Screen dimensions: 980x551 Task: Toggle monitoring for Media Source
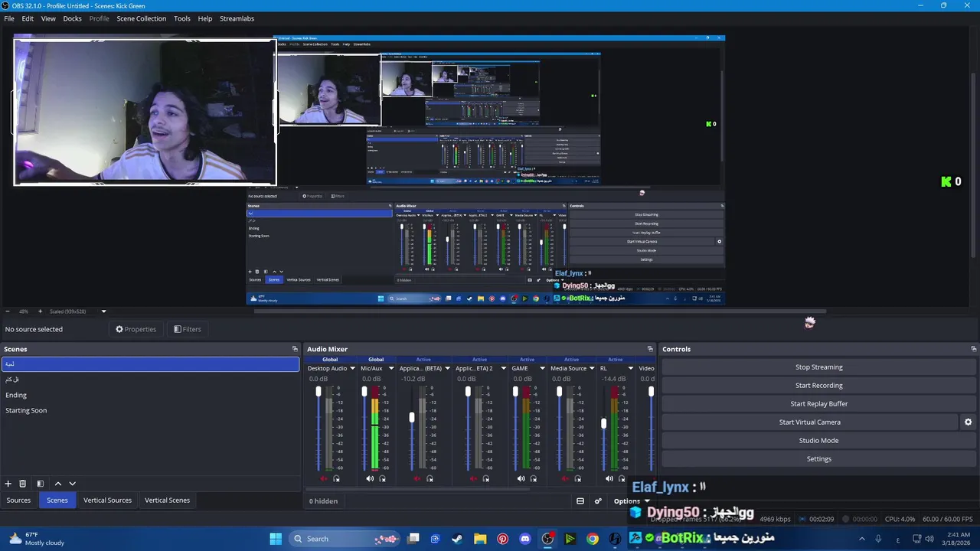click(x=578, y=479)
